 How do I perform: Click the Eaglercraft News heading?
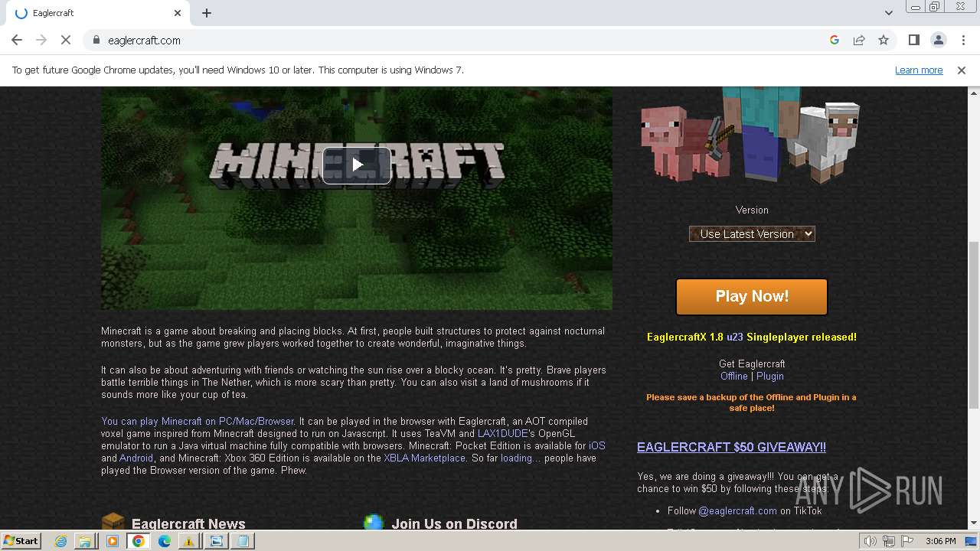(188, 524)
